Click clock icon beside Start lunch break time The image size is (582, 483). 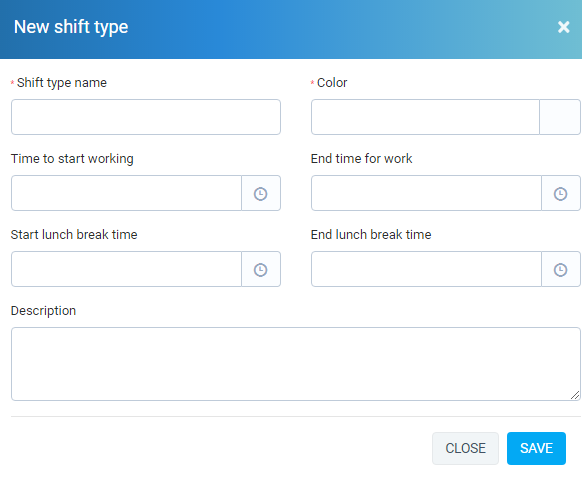click(261, 270)
